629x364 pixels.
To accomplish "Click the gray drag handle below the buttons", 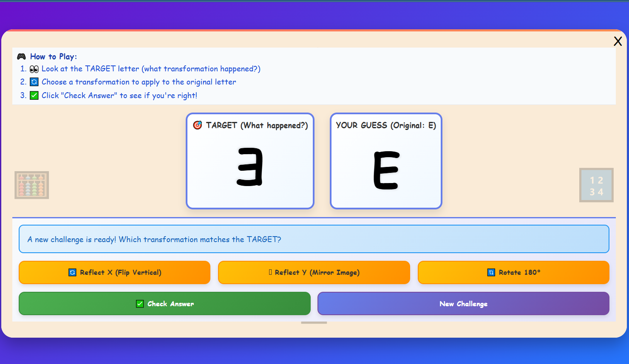I will point(314,323).
